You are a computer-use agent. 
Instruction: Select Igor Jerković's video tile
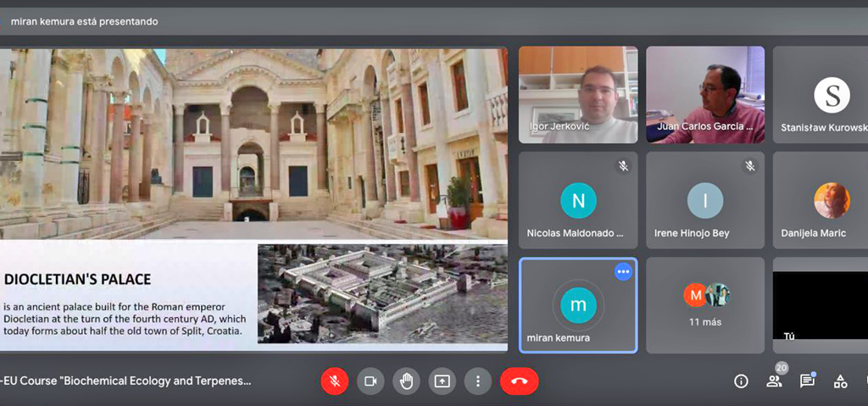[x=577, y=94]
